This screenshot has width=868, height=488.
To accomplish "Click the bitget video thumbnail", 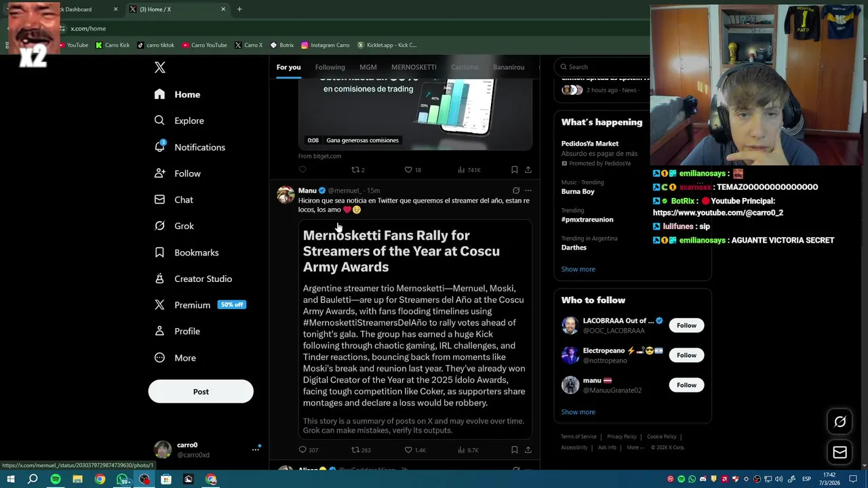I will tap(415, 114).
